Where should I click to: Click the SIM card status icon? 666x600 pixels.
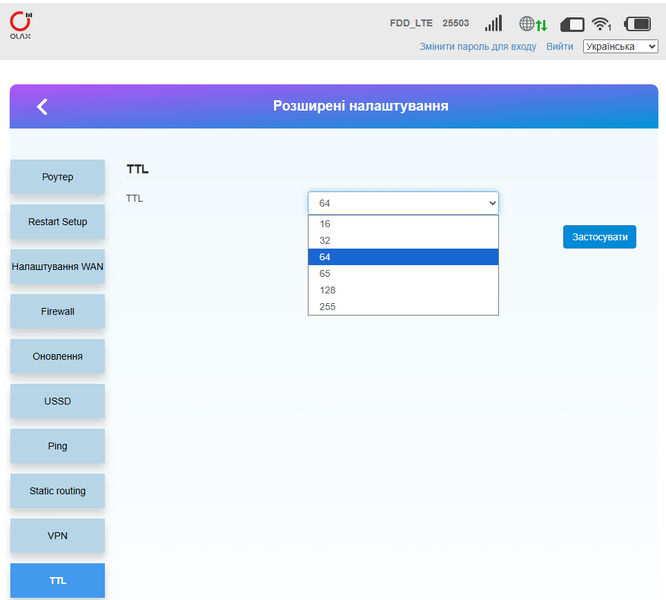click(x=572, y=25)
